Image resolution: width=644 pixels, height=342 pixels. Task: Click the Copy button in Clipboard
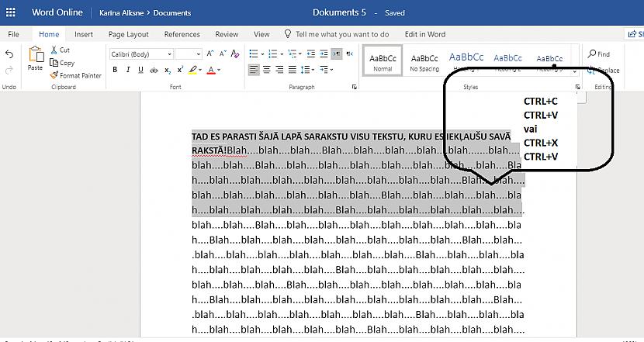(62, 63)
